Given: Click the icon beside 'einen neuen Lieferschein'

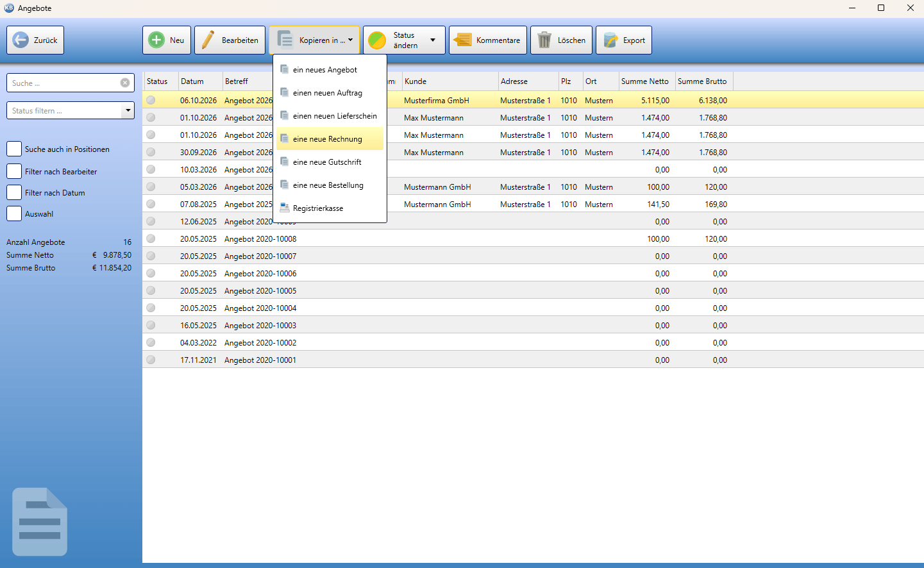Looking at the screenshot, I should 284,115.
